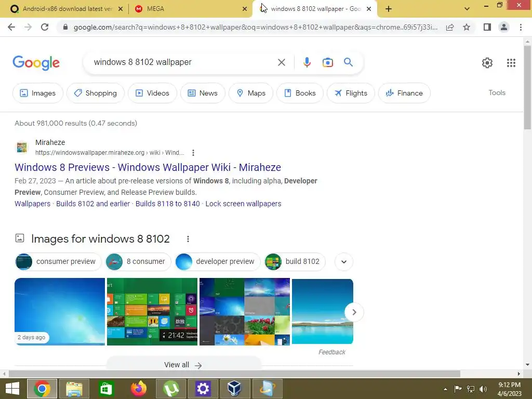Click Feedback link under images
The height and width of the screenshot is (399, 532).
click(x=332, y=352)
